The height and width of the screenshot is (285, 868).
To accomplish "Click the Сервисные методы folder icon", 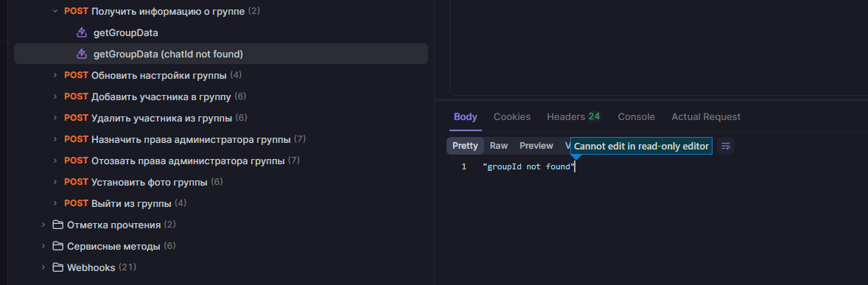I will [57, 246].
